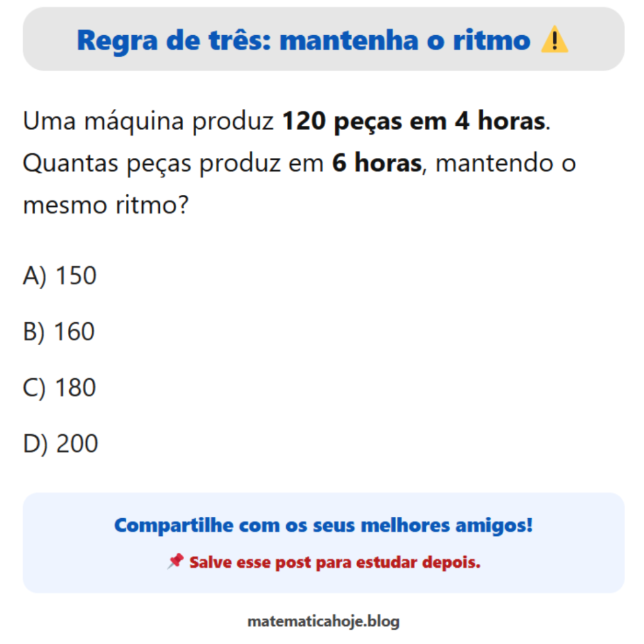The image size is (644, 644).
Task: Select answer option D) 200
Action: point(60,444)
